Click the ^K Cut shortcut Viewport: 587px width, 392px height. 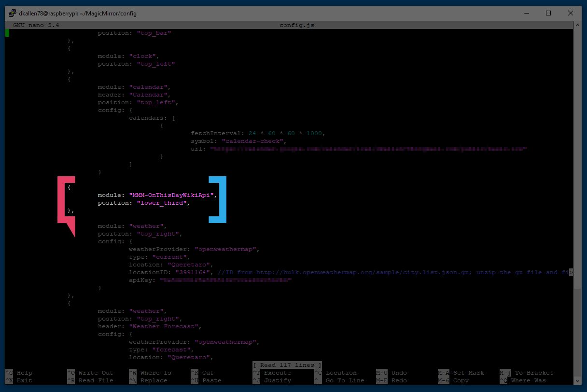pos(202,373)
